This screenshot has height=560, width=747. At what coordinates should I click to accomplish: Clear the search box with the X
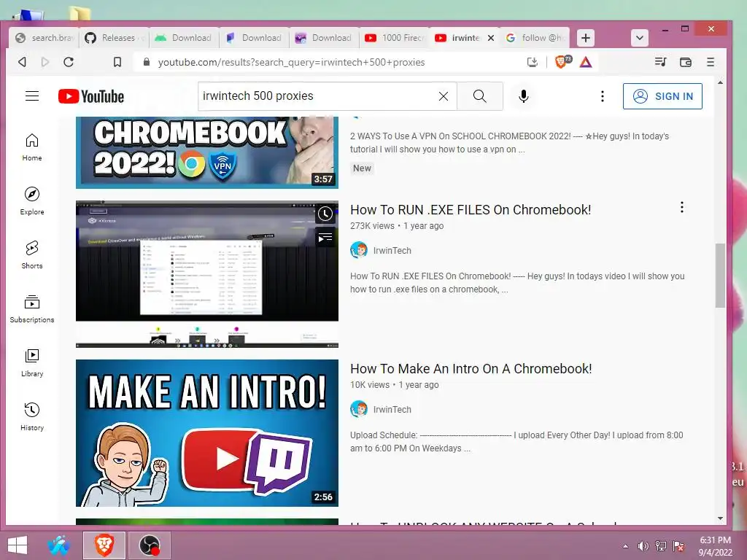pyautogui.click(x=444, y=96)
